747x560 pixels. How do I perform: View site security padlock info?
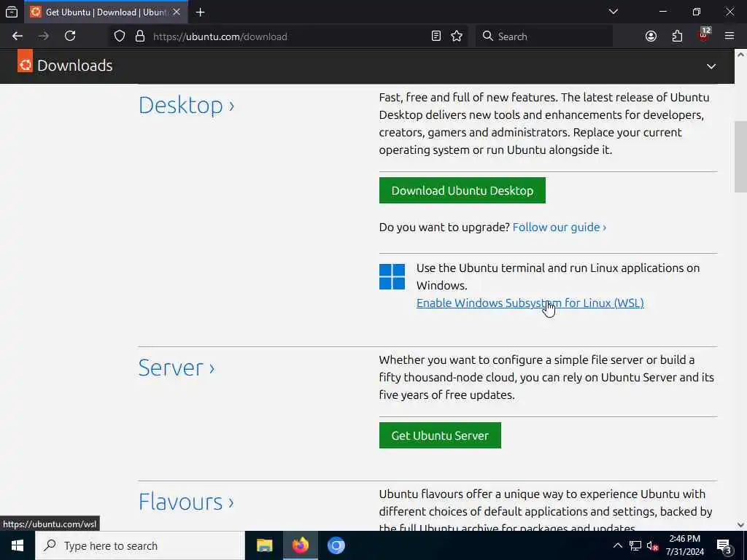tap(139, 36)
